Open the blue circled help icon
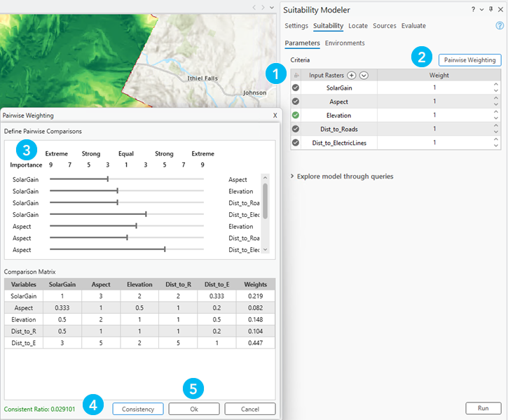 click(x=500, y=26)
